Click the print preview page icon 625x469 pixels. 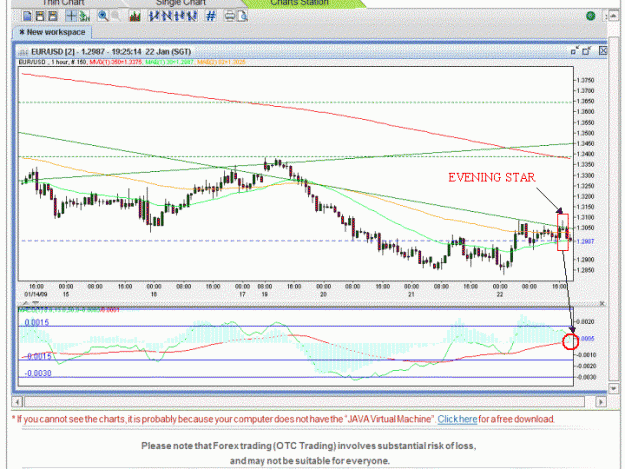[x=242, y=16]
